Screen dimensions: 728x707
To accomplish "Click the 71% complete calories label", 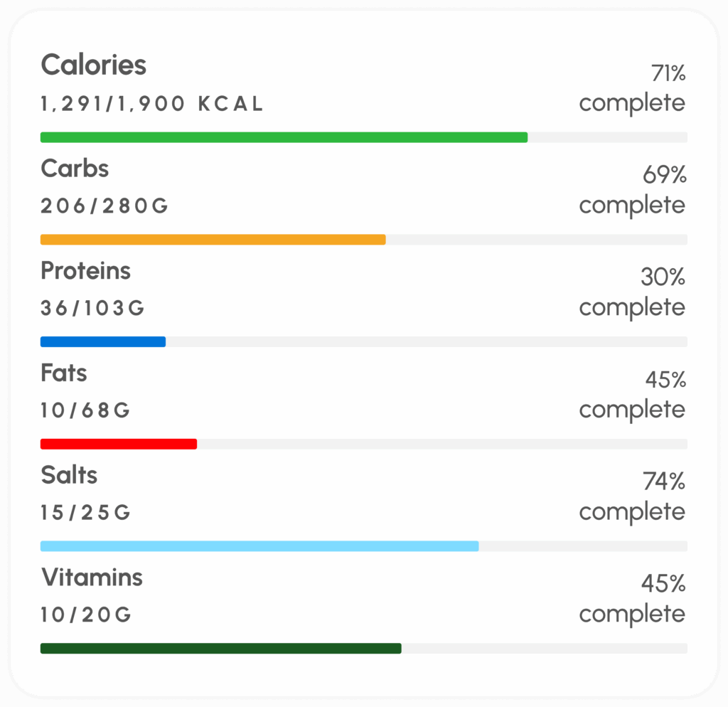I will click(x=632, y=88).
